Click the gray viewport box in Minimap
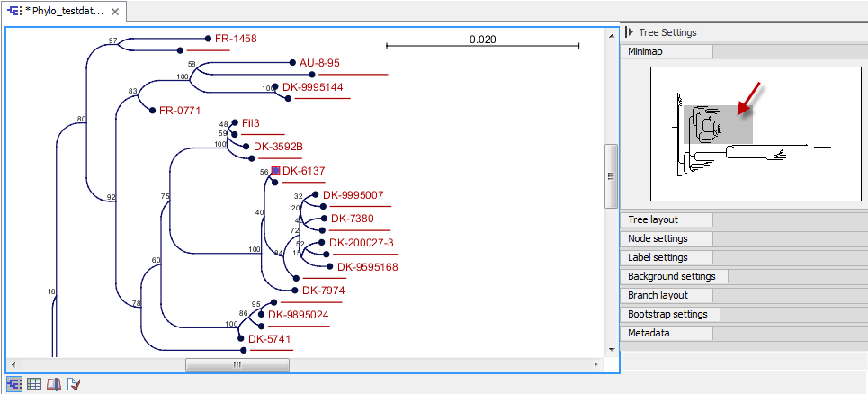The image size is (868, 394). coord(717,125)
